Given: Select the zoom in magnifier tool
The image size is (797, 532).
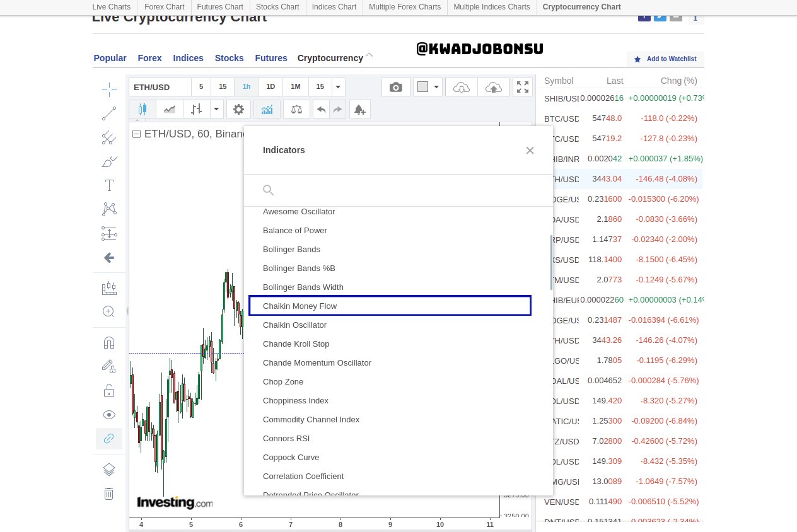Looking at the screenshot, I should [x=109, y=311].
